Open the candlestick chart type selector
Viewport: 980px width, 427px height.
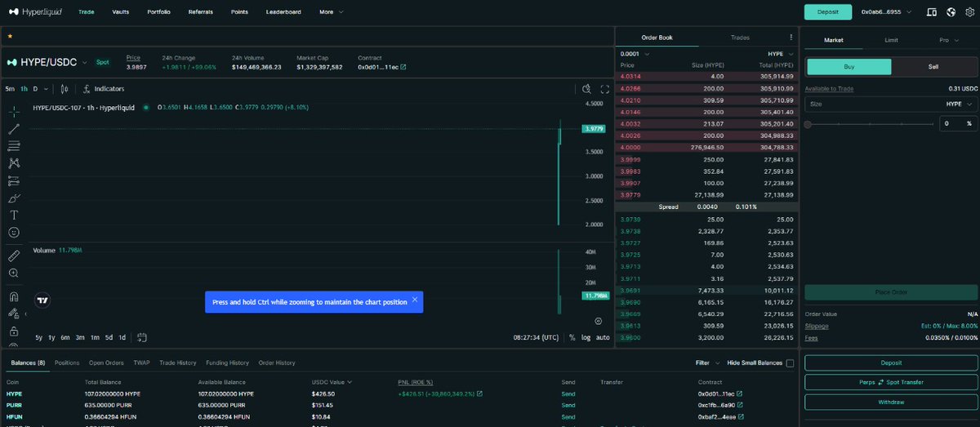64,88
